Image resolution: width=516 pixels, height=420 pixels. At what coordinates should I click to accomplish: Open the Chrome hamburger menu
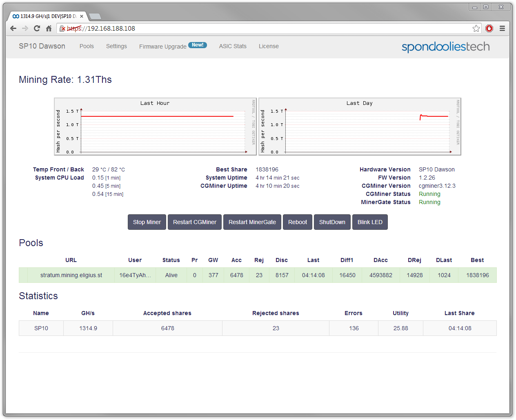(502, 28)
